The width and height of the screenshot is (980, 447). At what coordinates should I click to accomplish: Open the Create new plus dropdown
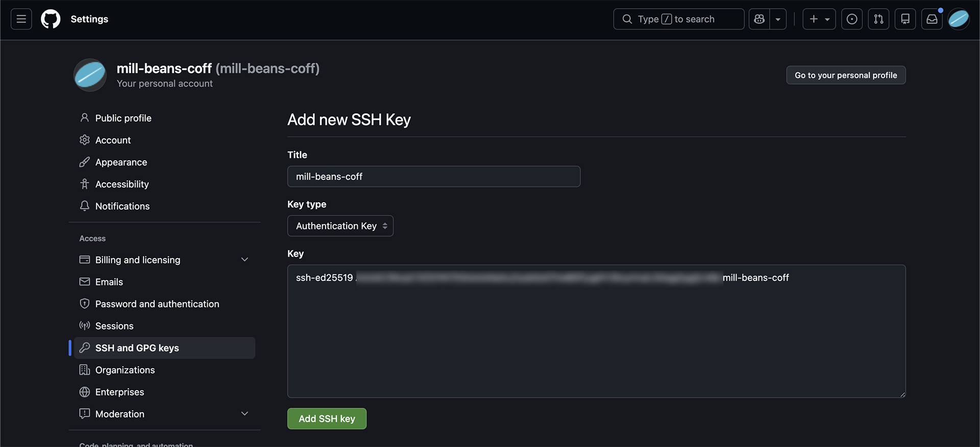[x=819, y=19]
